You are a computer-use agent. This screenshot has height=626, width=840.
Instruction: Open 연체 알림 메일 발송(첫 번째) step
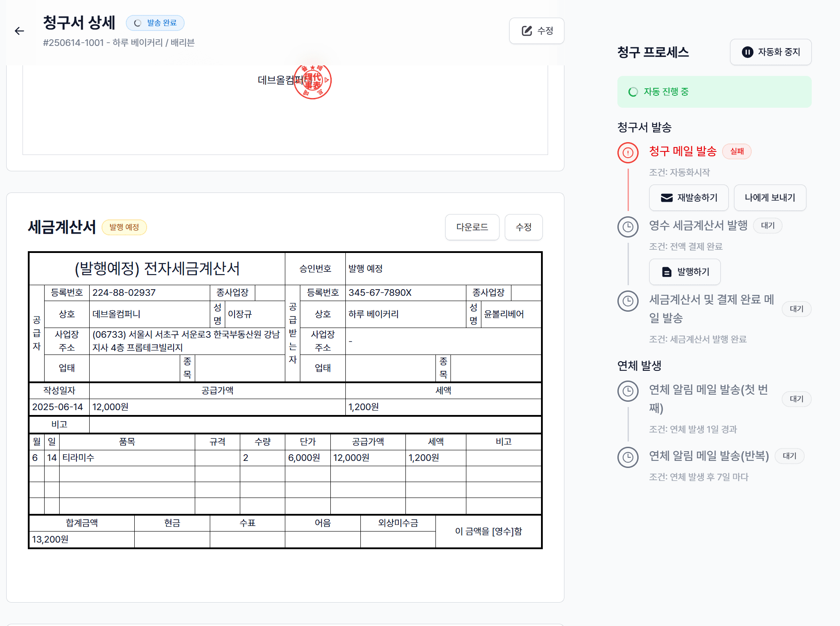pyautogui.click(x=708, y=399)
